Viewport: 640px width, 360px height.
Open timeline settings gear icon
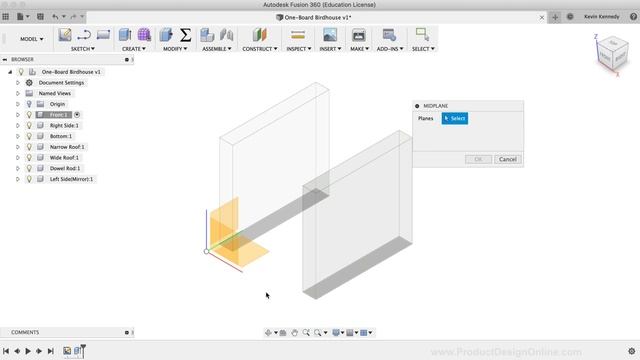(632, 351)
